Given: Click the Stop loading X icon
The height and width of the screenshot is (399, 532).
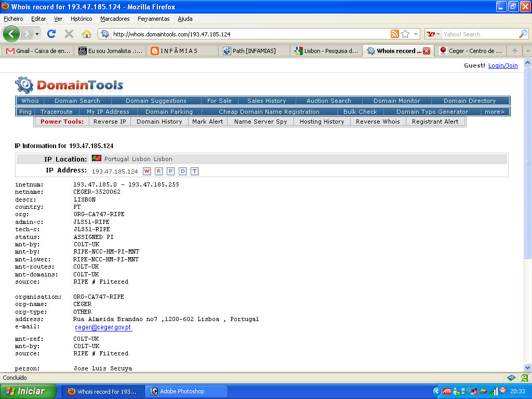Looking at the screenshot, I should (x=69, y=34).
